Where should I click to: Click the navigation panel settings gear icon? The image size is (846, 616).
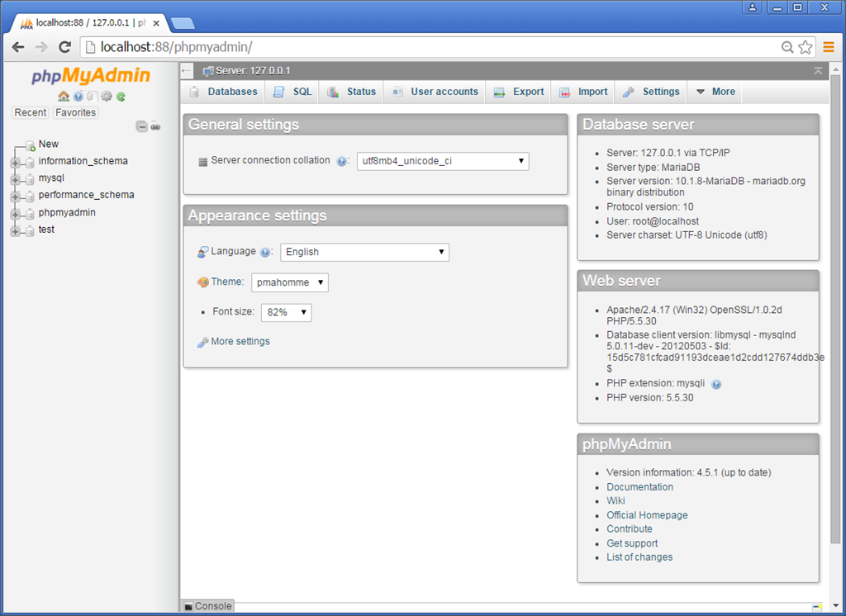click(106, 96)
